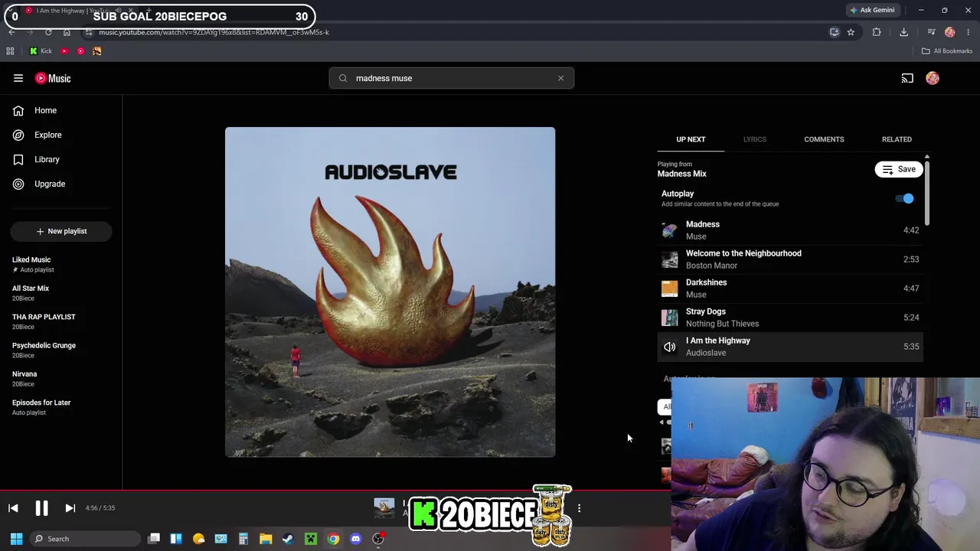
Task: Skip to the previous track
Action: pyautogui.click(x=13, y=508)
